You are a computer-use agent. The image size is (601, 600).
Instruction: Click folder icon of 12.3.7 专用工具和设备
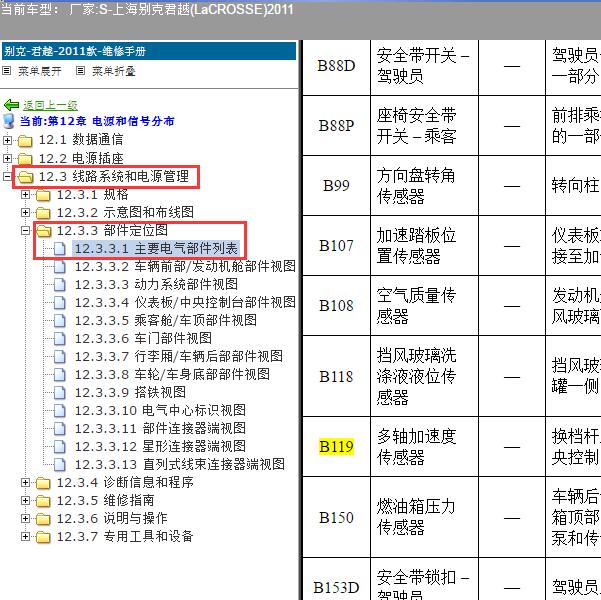pyautogui.click(x=43, y=537)
